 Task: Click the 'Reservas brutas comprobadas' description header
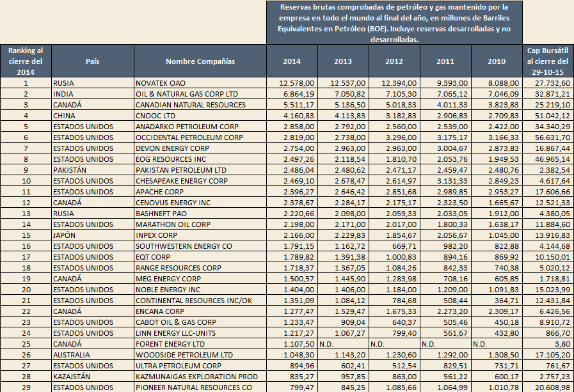tap(394, 23)
